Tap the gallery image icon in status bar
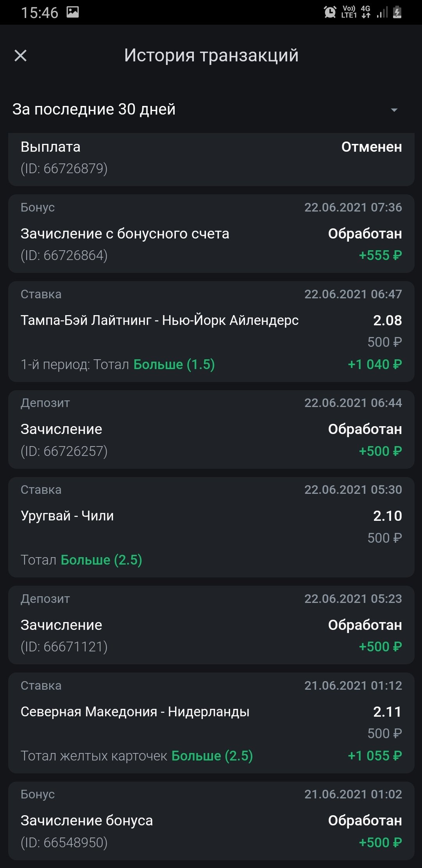The image size is (422, 868). (73, 12)
